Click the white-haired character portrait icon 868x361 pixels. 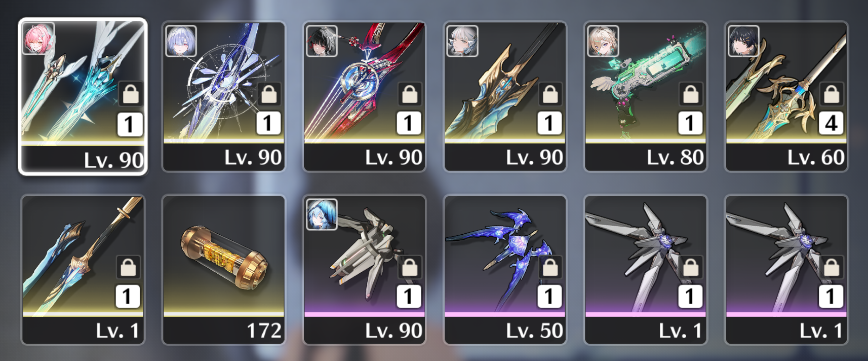tap(462, 41)
